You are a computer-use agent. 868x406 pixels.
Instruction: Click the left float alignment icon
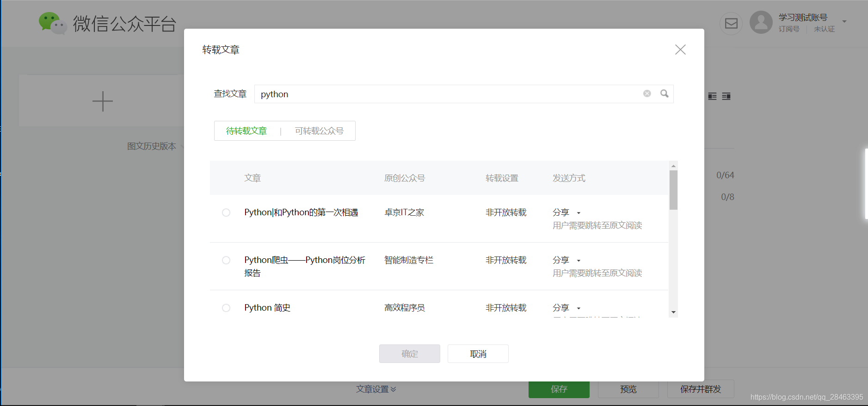click(712, 96)
